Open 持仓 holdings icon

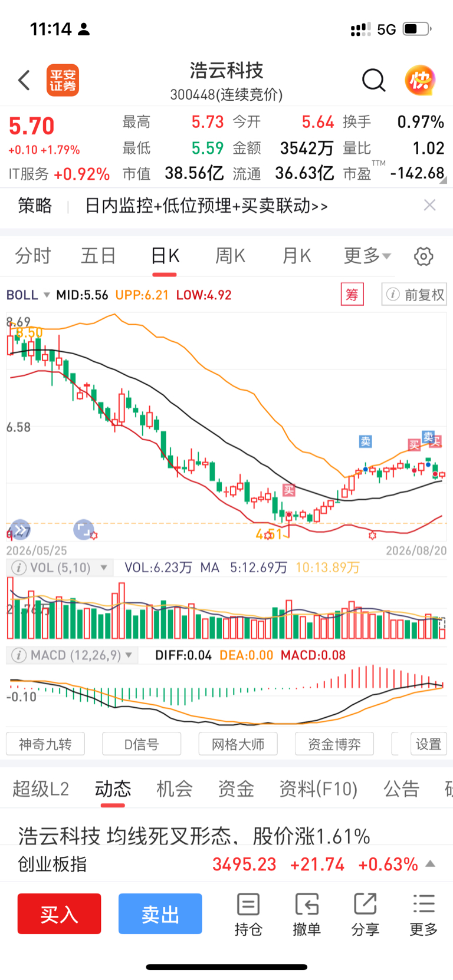pyautogui.click(x=248, y=915)
